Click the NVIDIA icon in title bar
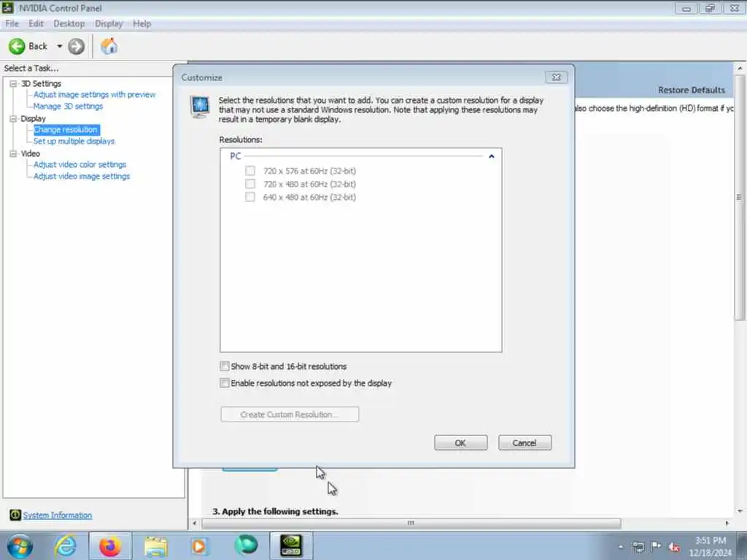 [7, 7]
